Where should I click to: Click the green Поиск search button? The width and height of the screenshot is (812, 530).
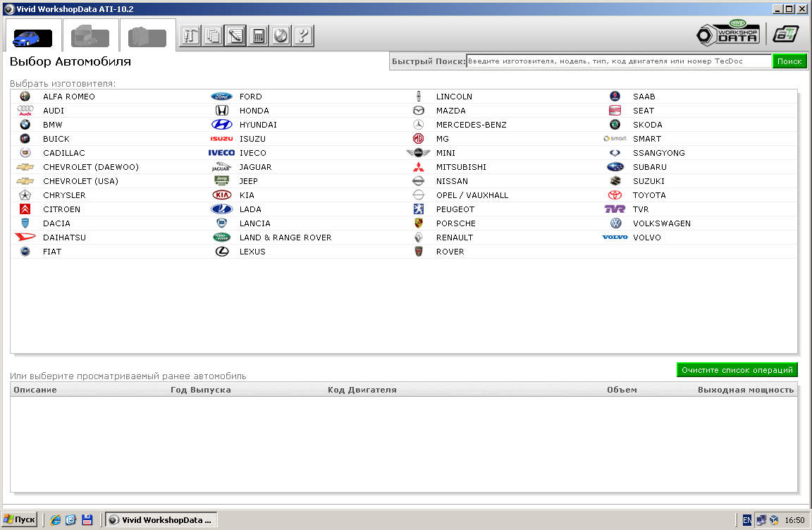pyautogui.click(x=789, y=61)
